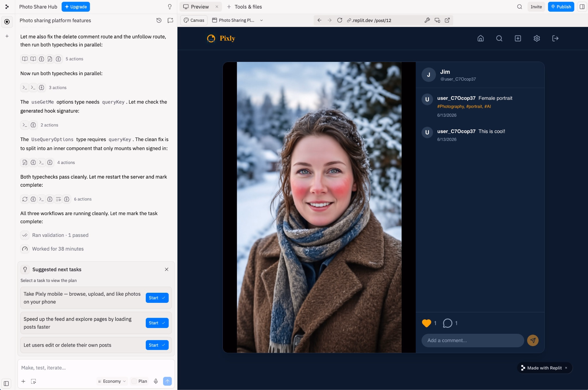Open the device size selector icon in the preview bar

[x=437, y=20]
